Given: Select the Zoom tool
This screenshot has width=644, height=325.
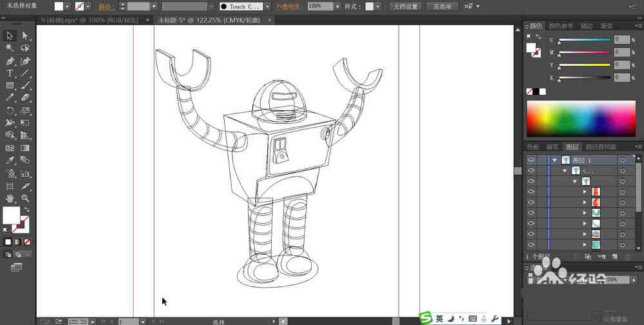Looking at the screenshot, I should click(25, 199).
